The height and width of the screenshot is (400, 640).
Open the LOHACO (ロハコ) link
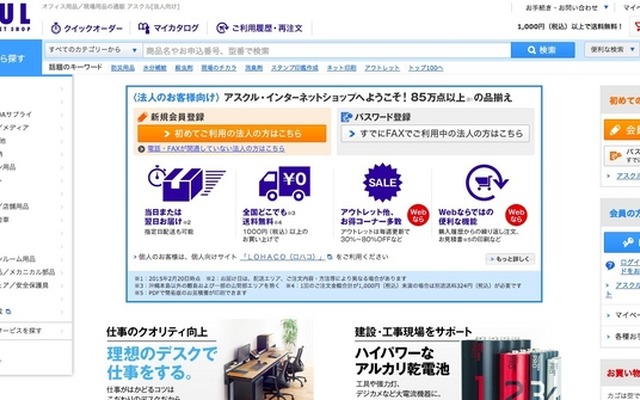coord(282,257)
